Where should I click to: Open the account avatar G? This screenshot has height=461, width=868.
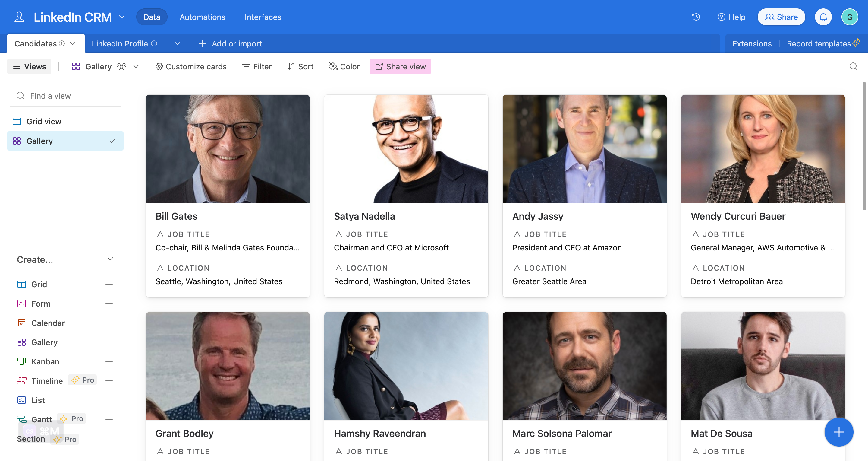[x=850, y=17]
